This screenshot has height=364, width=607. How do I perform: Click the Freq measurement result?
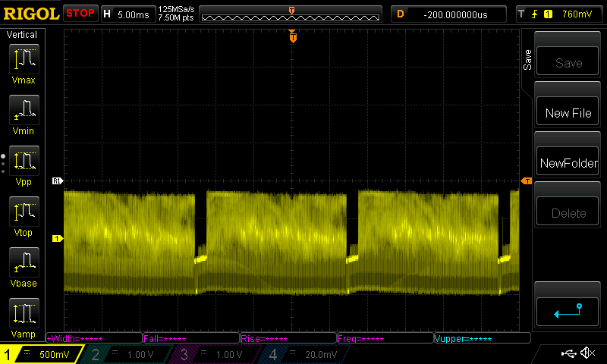click(x=385, y=338)
